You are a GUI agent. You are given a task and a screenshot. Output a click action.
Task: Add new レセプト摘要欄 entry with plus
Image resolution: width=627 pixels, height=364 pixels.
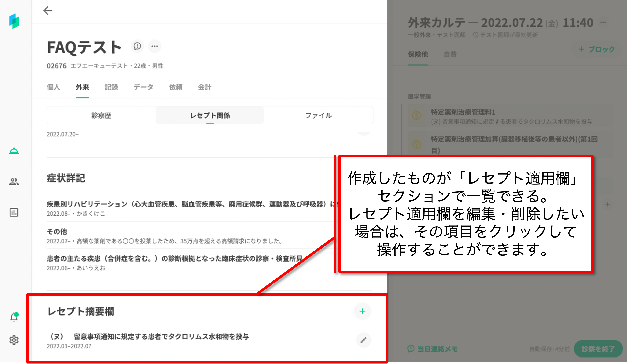click(363, 311)
